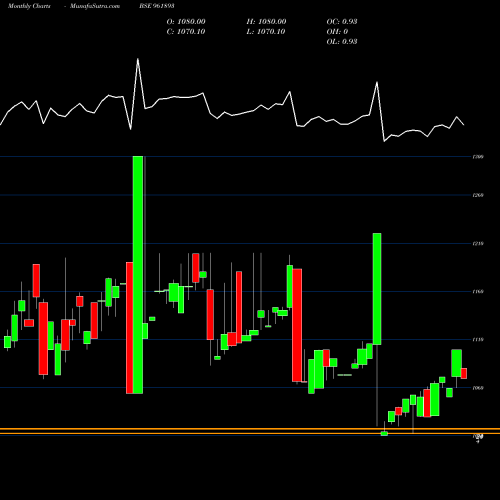Image resolution: width=500 pixels, height=500 pixels.
Task: Click the close price C: 1070.10
Action: coord(186,32)
